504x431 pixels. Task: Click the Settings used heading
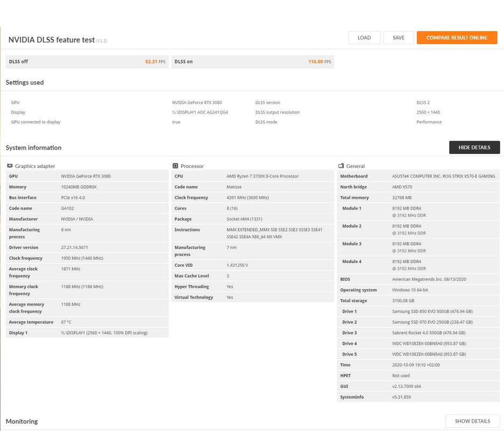pos(25,82)
